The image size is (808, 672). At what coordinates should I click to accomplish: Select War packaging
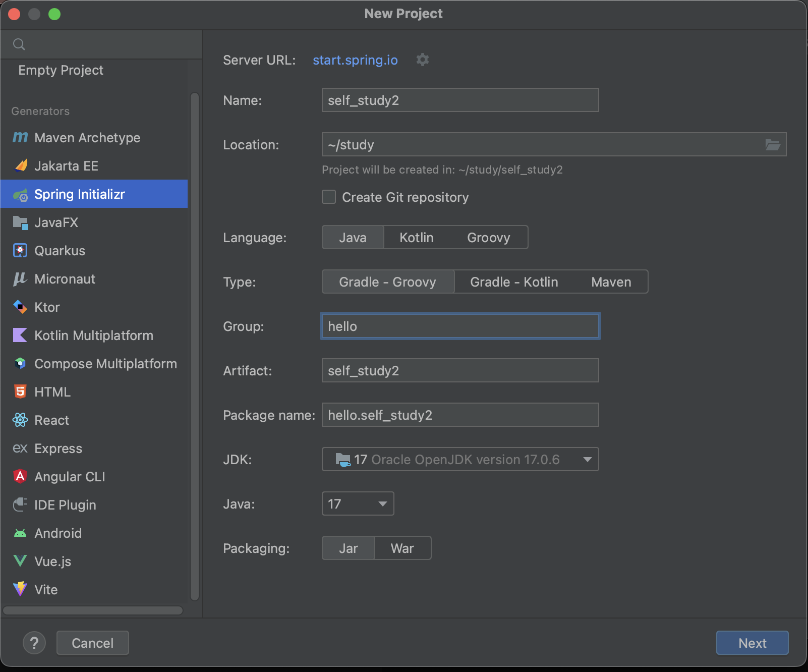pyautogui.click(x=402, y=548)
